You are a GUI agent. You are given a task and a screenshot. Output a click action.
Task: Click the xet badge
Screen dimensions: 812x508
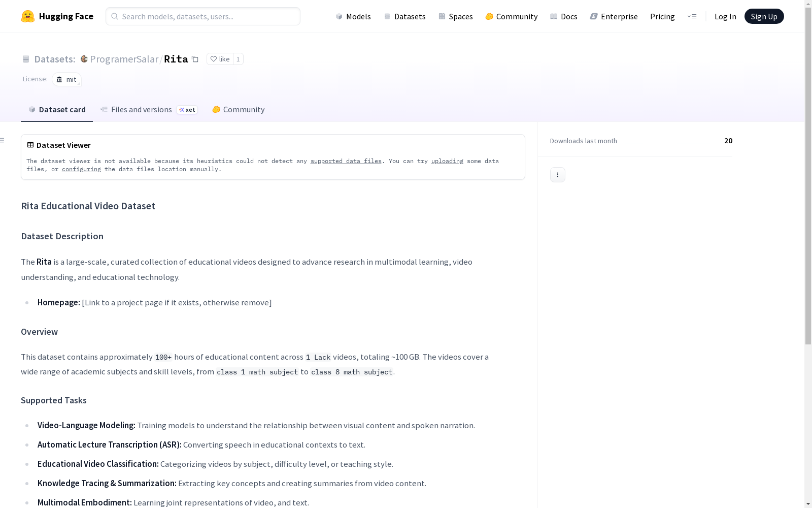pos(187,110)
